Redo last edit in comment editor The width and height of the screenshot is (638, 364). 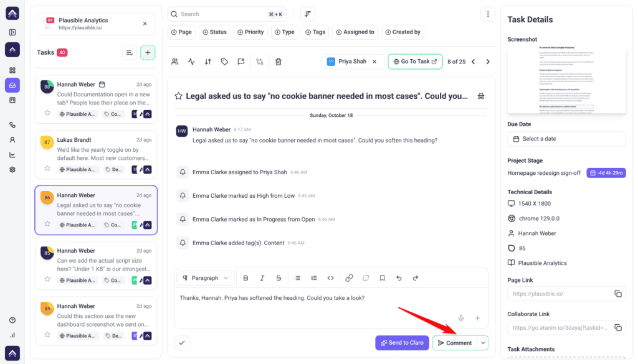(x=416, y=278)
